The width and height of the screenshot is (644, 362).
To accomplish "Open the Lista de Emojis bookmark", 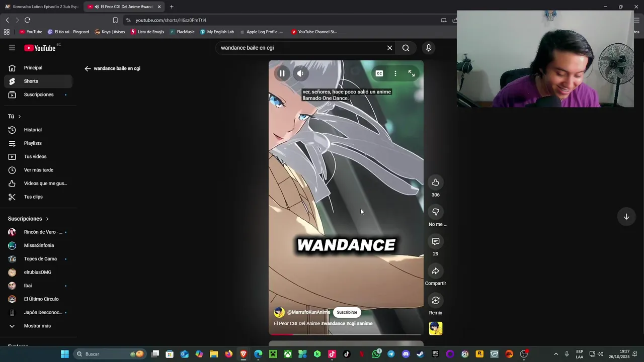I will [x=147, y=32].
